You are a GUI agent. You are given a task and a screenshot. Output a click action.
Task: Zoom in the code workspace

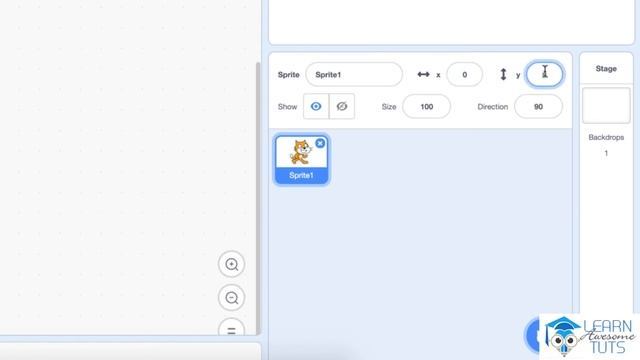[x=231, y=264]
